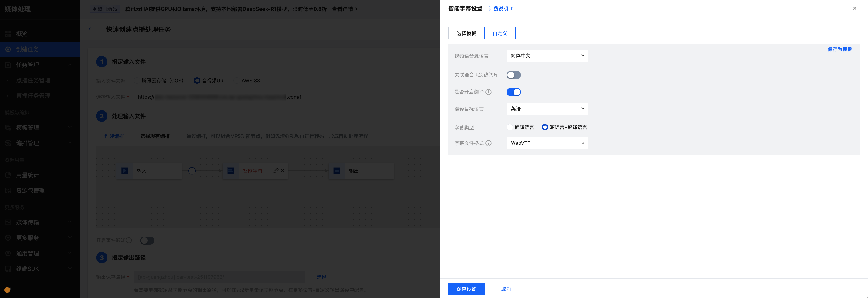Remove the 智能字幕 node with X icon

coord(282,171)
